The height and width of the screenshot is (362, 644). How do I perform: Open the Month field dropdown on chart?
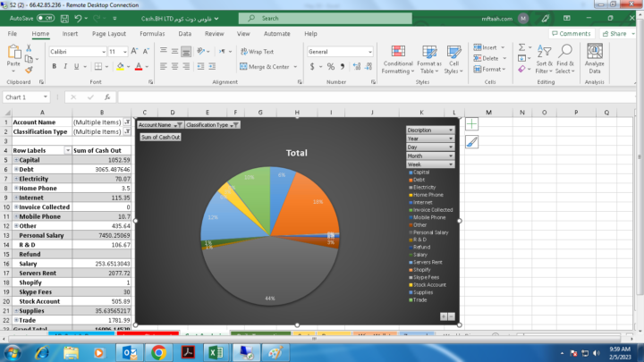[430, 156]
